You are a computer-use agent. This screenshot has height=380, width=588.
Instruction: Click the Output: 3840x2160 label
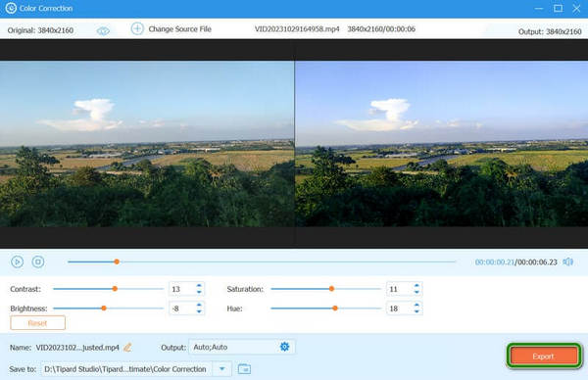click(x=550, y=32)
